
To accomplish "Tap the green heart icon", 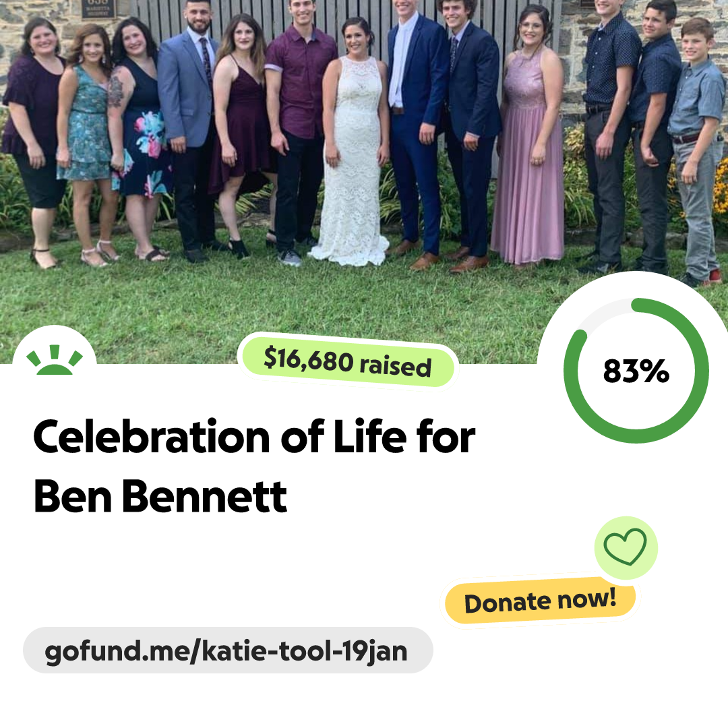I will pyautogui.click(x=626, y=547).
